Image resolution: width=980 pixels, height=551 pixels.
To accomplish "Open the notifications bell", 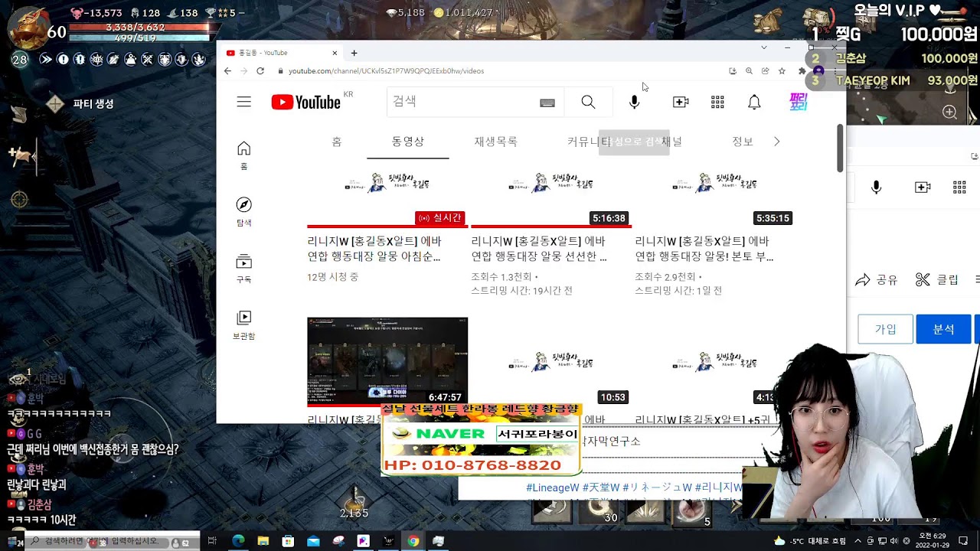I will pos(754,102).
